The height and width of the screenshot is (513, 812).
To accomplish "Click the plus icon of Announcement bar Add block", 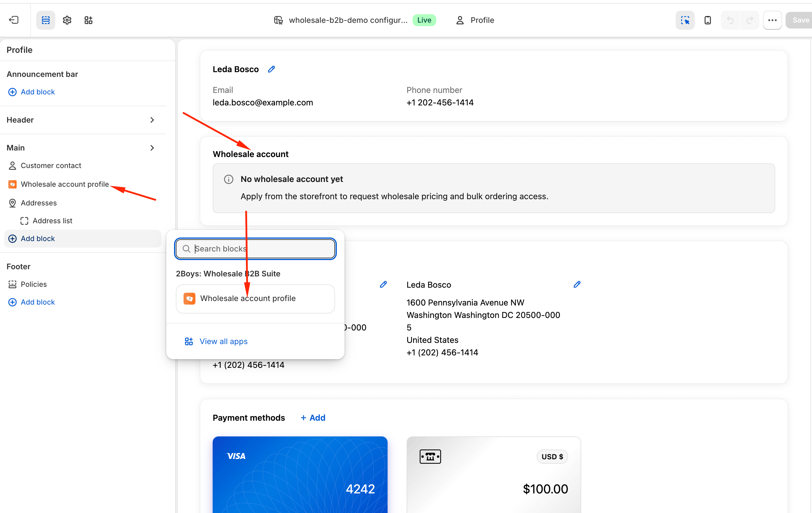I will tap(12, 92).
